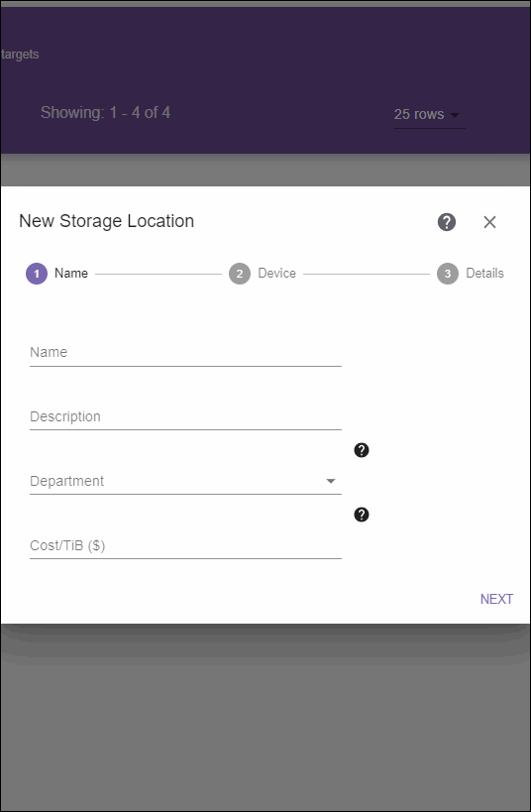Go to the Device step label
The height and width of the screenshot is (812, 531).
276,274
